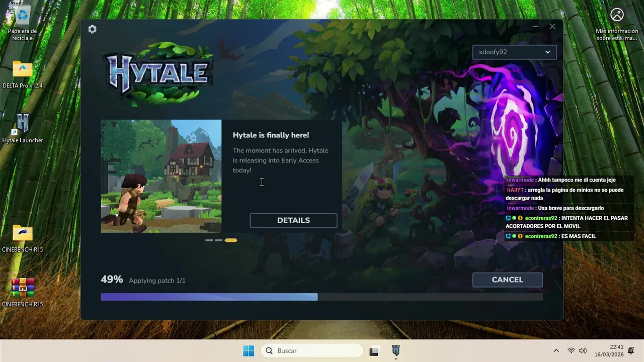644x362 pixels.
Task: Click the download progress bar
Action: 321,297
